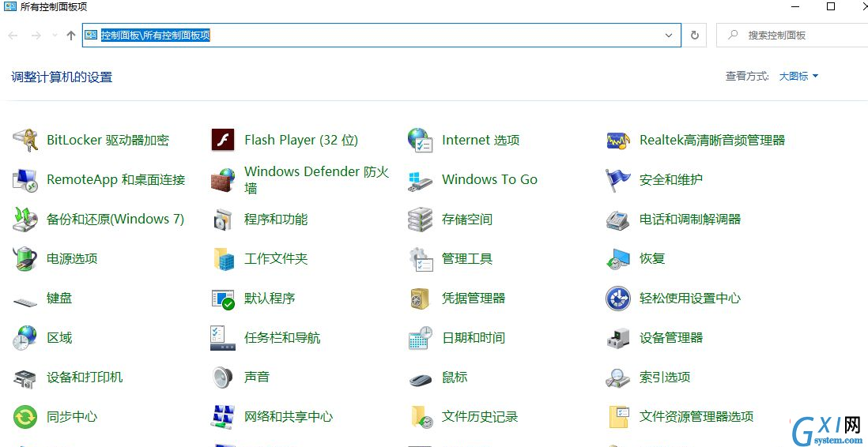Click the 安全和维护 text link
Viewport: 868px width, 447px height.
click(671, 180)
